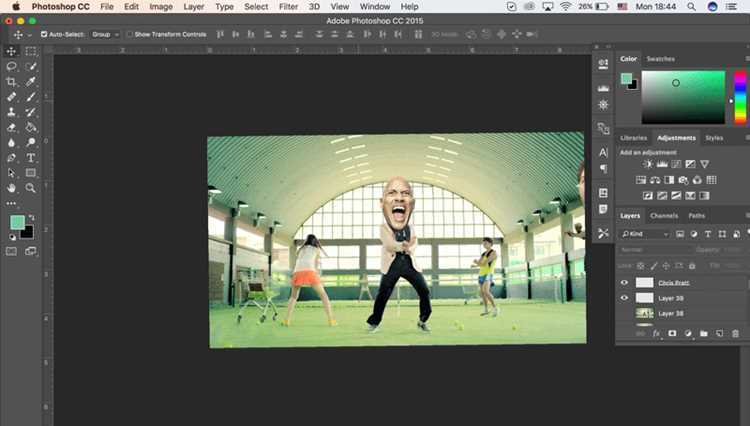
Task: Click the layer style fx icon
Action: [656, 333]
